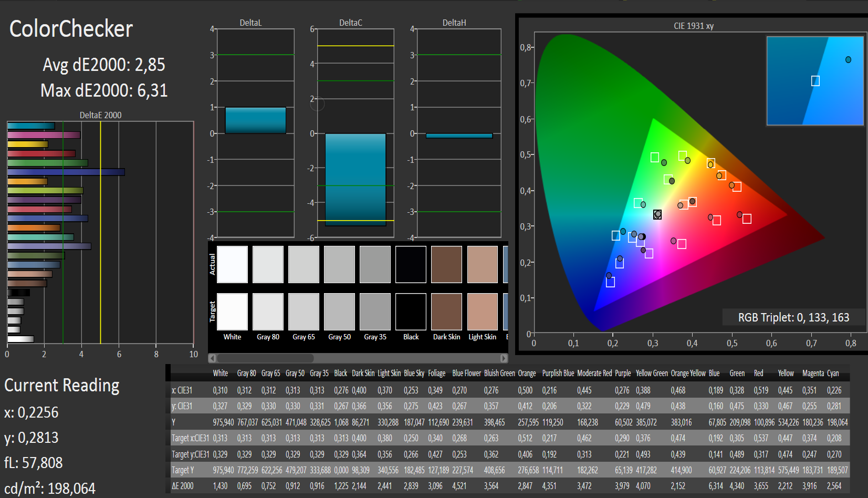Image resolution: width=868 pixels, height=498 pixels.
Task: Click the 'Bluish Green' column header
Action: 499,373
